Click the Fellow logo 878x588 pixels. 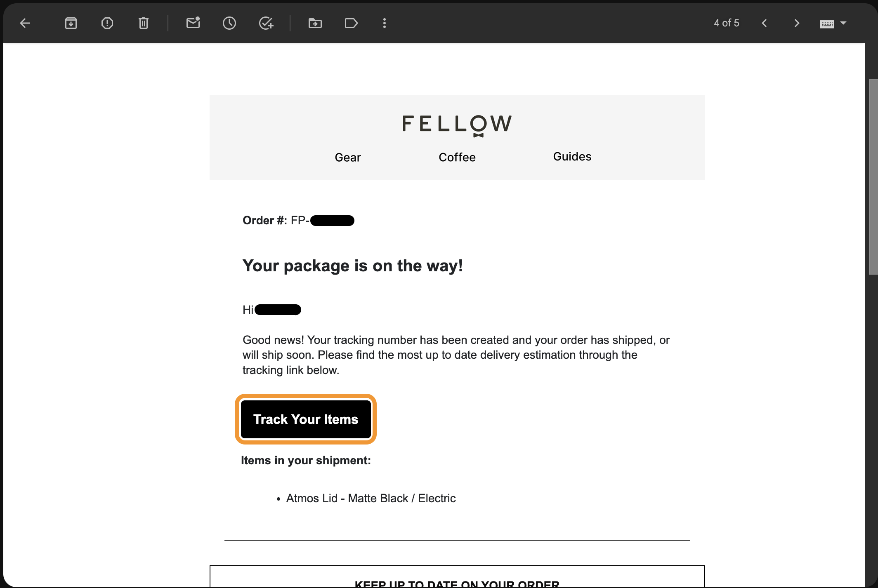(x=457, y=125)
